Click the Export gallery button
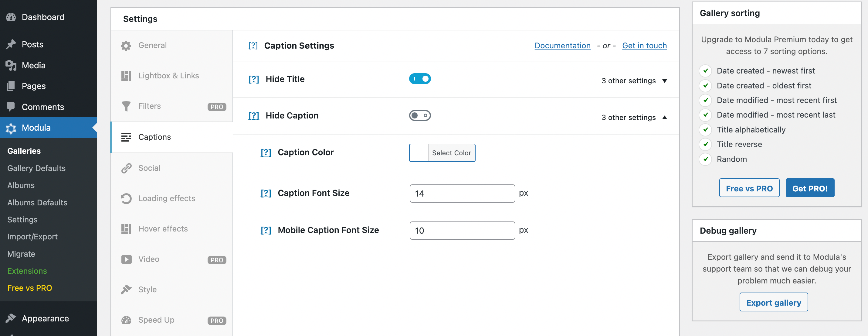The image size is (868, 336). (774, 302)
